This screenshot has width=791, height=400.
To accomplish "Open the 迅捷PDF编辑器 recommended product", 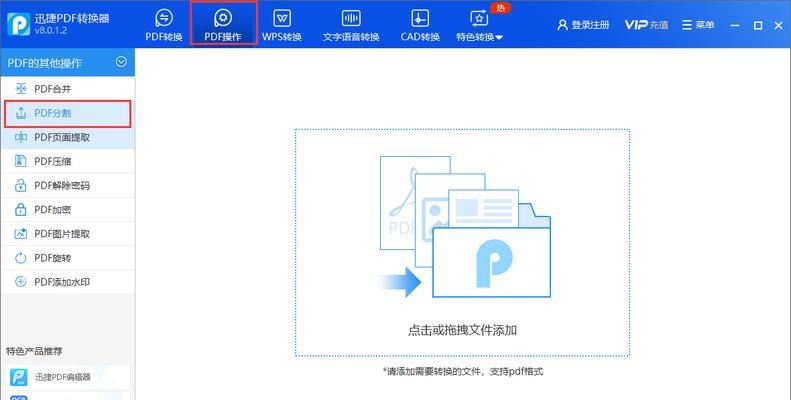I will pos(68,377).
